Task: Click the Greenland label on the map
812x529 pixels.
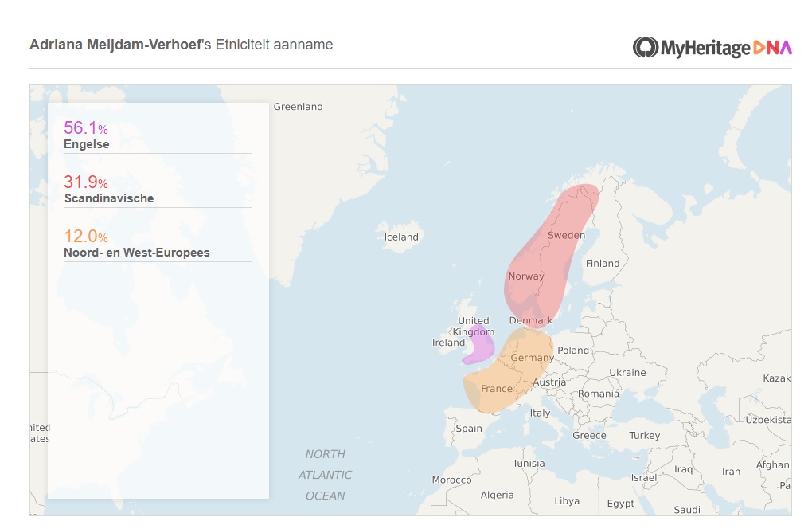Action: pos(299,107)
